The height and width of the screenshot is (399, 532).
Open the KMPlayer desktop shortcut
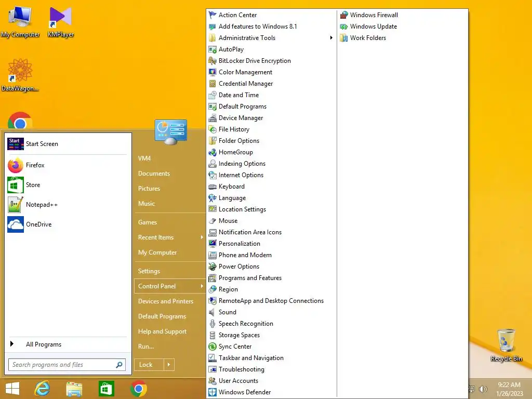tap(60, 21)
